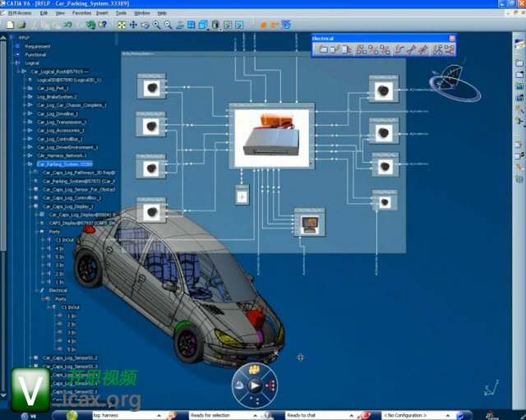Click the Open file toolbar icon
526x420 pixels.
pos(22,25)
